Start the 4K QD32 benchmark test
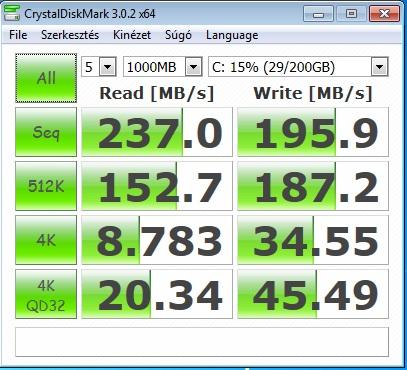 click(x=46, y=294)
